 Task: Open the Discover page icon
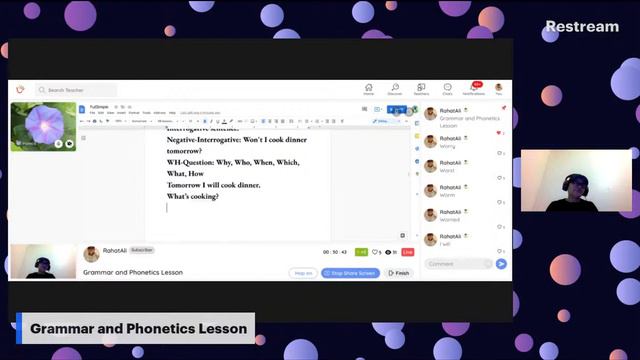[x=395, y=89]
